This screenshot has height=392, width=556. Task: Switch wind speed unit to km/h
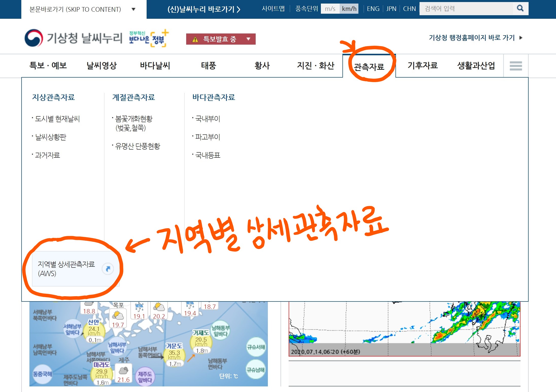pos(349,9)
